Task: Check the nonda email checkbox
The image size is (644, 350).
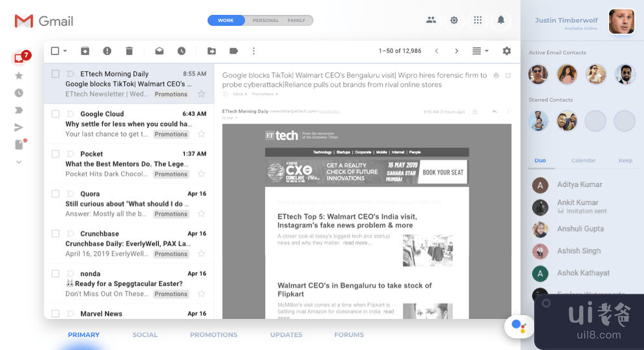Action: click(x=56, y=274)
